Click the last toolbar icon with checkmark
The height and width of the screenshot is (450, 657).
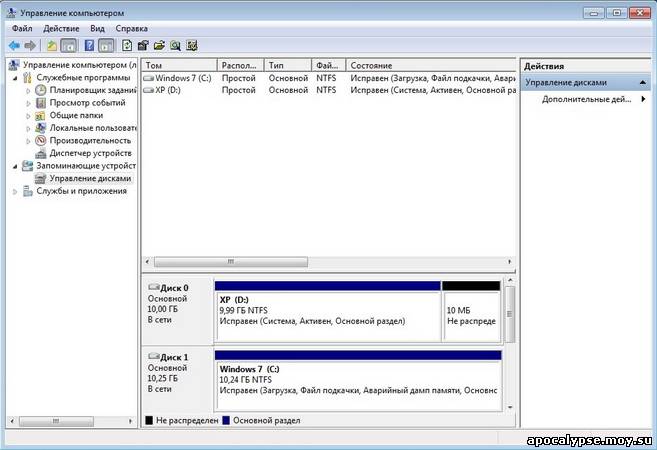click(x=192, y=46)
